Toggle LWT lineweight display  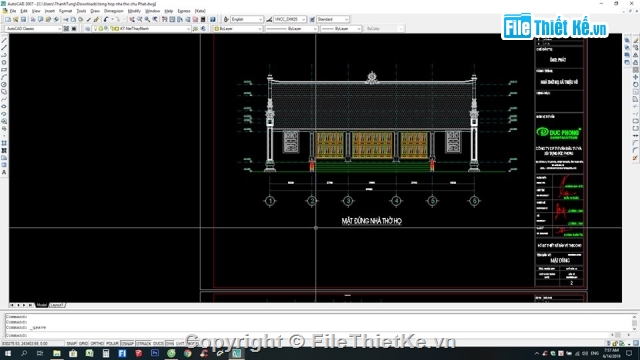coord(180,344)
